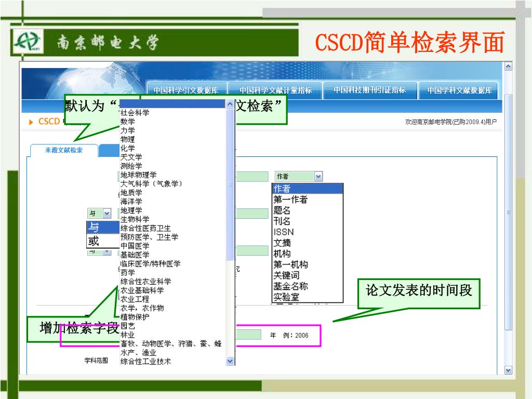Choose 题名 in the field list
The image size is (532, 399).
pyautogui.click(x=308, y=210)
